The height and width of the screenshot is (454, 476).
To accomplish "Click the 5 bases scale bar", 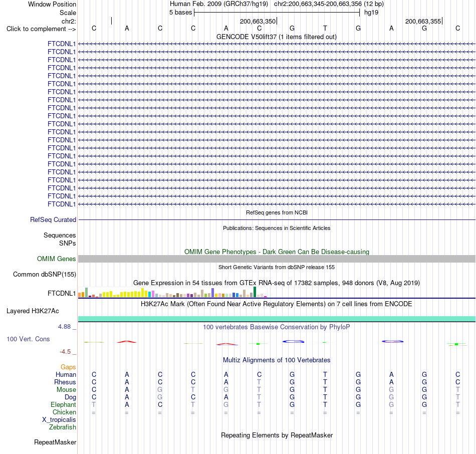I will tap(277, 13).
